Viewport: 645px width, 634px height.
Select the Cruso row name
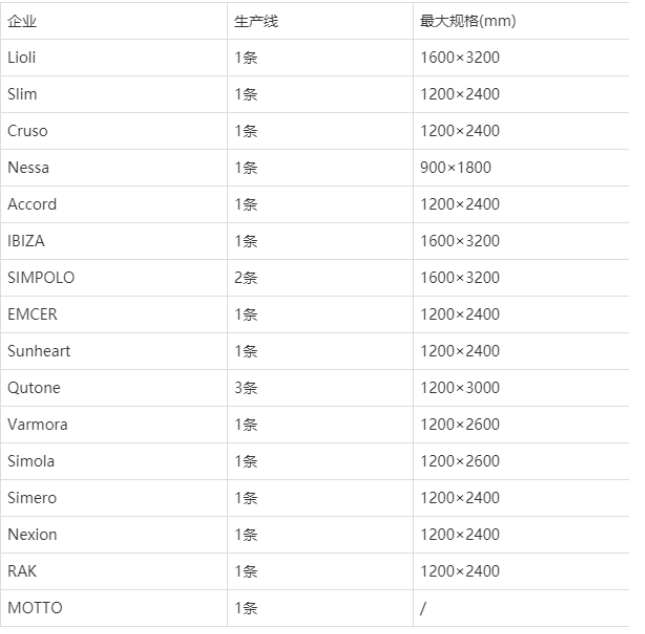[27, 131]
